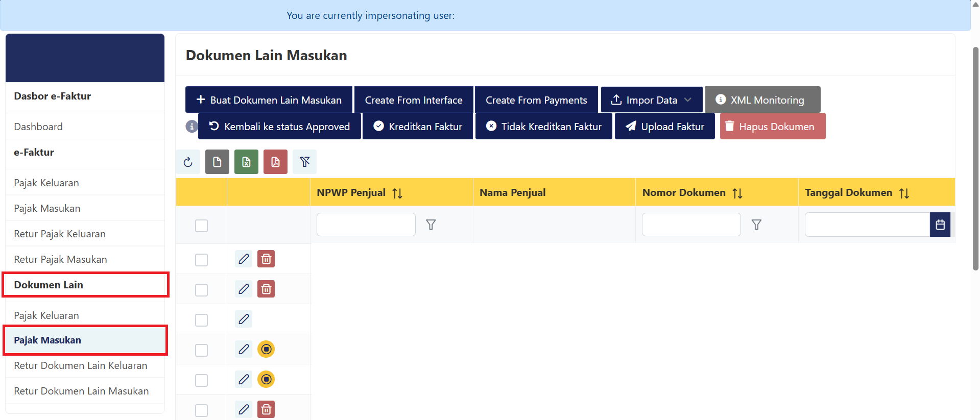The image size is (980, 420).
Task: Open the Tanggal Dokumen calendar picker
Action: click(x=940, y=225)
